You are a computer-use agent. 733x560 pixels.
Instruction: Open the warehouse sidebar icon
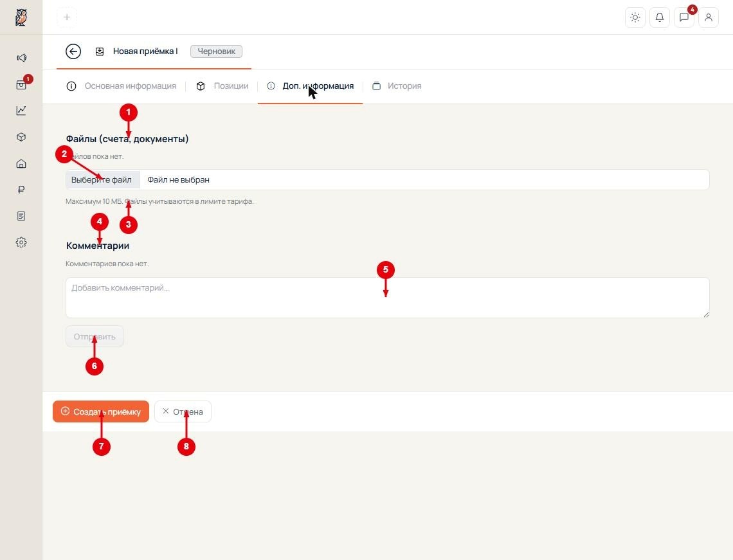(x=21, y=163)
